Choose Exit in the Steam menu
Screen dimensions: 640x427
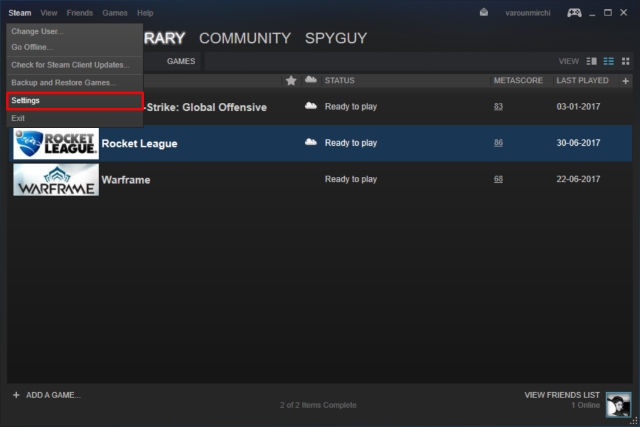pyautogui.click(x=75, y=118)
